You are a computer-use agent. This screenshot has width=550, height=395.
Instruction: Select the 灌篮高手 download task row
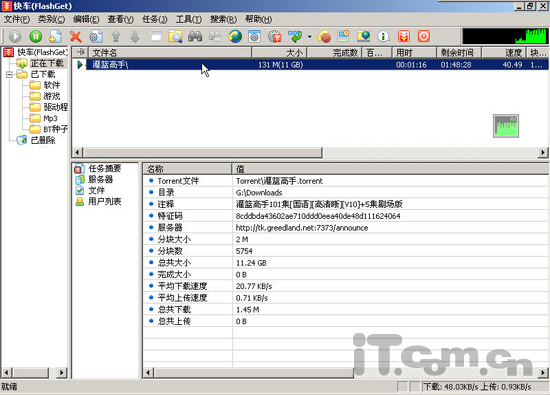tap(310, 65)
